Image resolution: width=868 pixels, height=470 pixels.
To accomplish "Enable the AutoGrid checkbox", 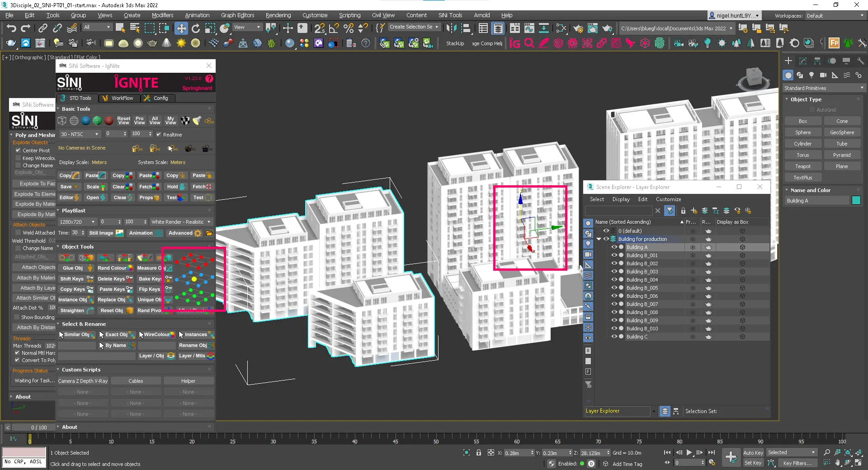I will 812,110.
